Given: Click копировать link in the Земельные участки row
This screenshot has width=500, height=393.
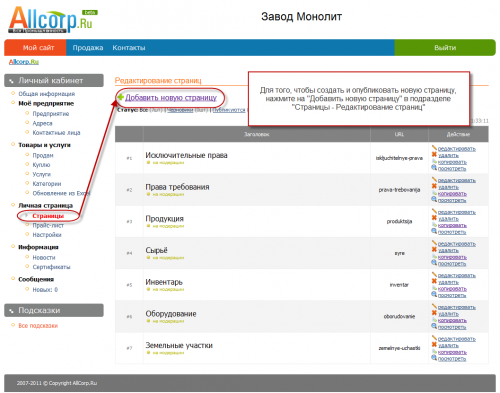Looking at the screenshot, I should 452,352.
